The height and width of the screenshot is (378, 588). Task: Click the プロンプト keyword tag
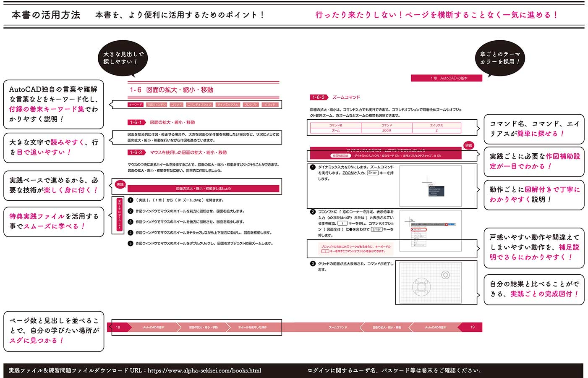coord(250,104)
